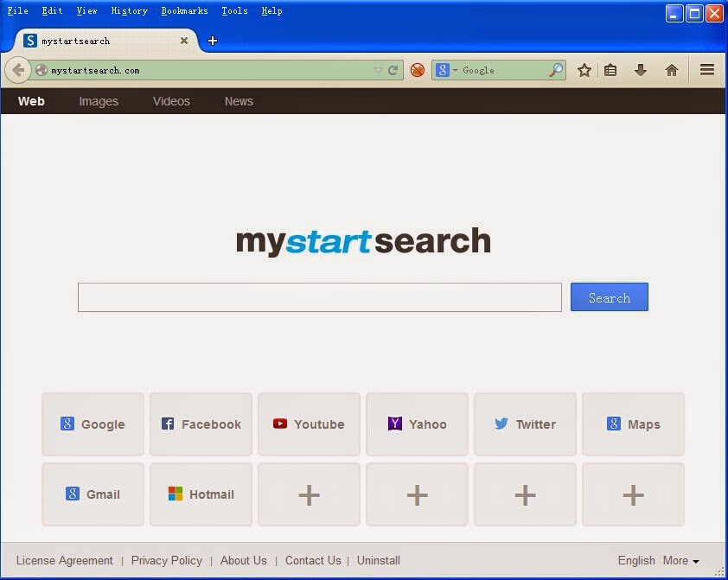The image size is (728, 580).
Task: Open a new tab with the plus button
Action: tap(213, 41)
